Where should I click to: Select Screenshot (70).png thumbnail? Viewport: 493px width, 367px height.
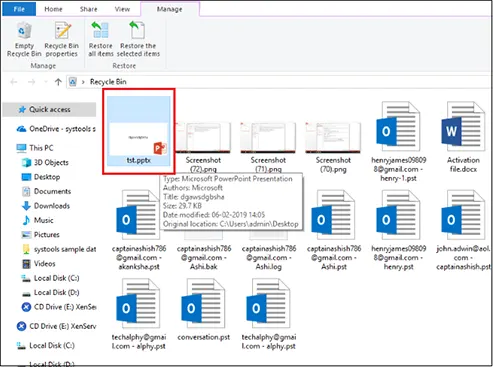coord(333,138)
